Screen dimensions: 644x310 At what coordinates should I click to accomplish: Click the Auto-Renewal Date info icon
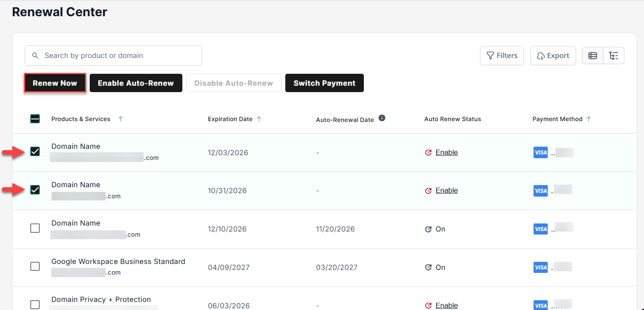382,118
